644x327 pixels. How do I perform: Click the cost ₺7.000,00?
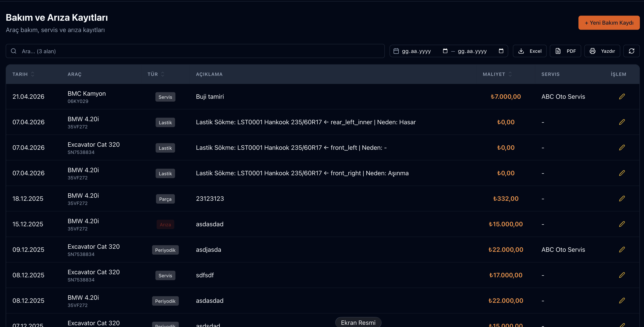tap(506, 97)
